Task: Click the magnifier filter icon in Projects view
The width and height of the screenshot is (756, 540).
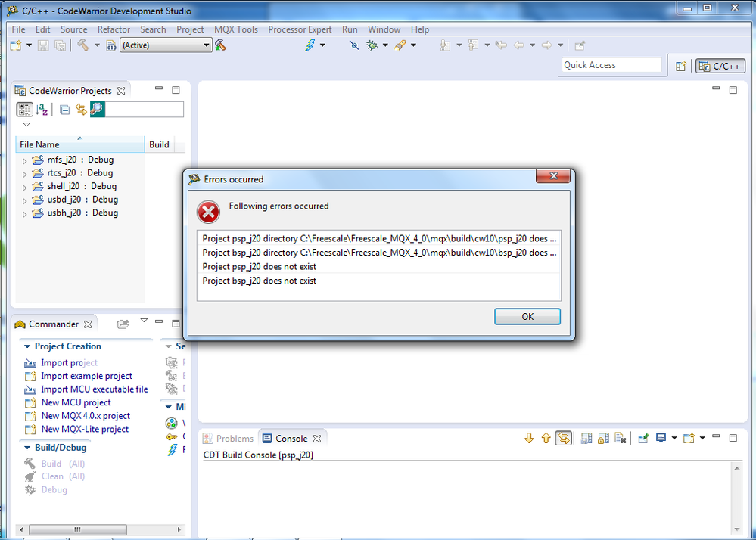Action: coord(97,110)
